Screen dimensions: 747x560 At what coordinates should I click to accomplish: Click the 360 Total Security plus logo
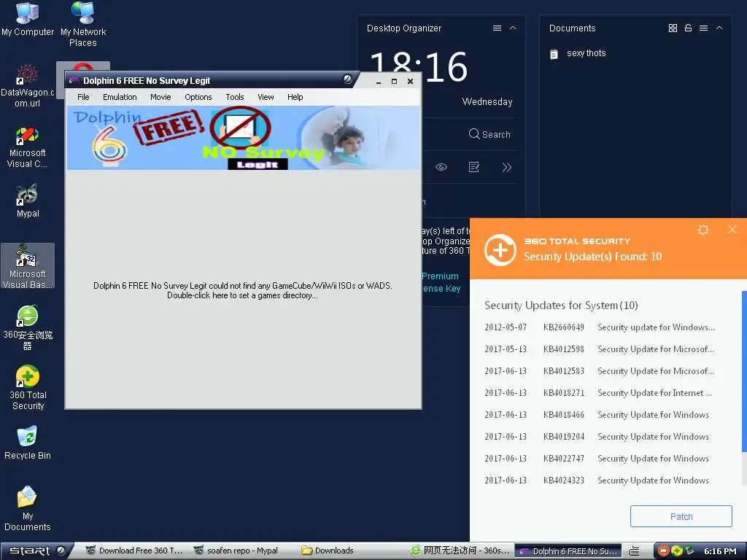click(x=500, y=249)
